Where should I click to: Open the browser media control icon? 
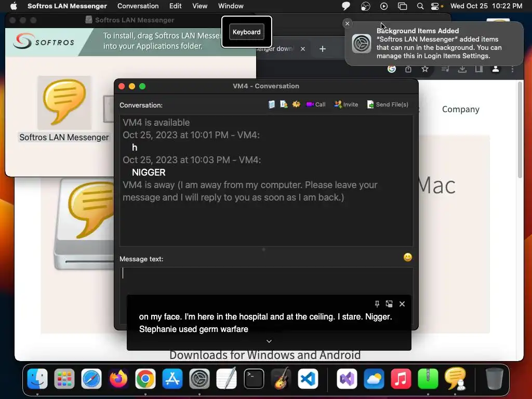pyautogui.click(x=445, y=69)
